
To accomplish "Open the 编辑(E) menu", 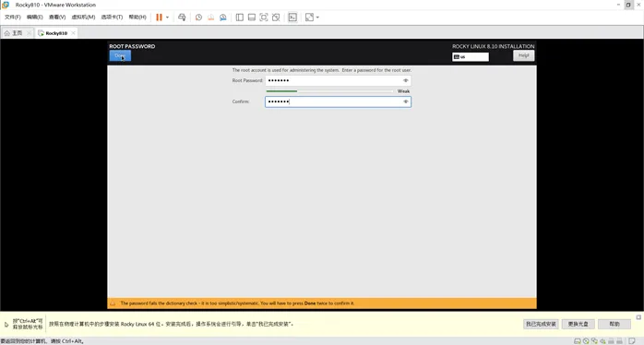I will tap(34, 17).
